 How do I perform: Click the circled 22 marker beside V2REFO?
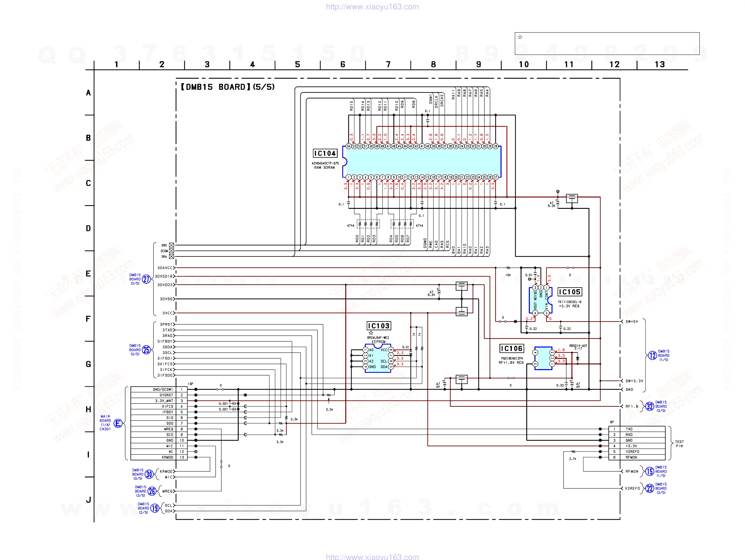(x=650, y=488)
